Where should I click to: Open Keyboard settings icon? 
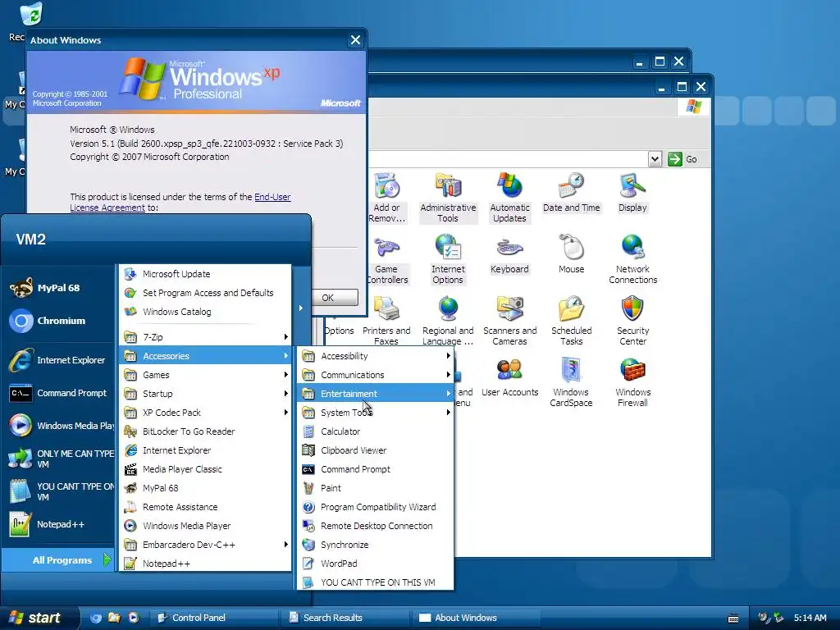coord(509,253)
